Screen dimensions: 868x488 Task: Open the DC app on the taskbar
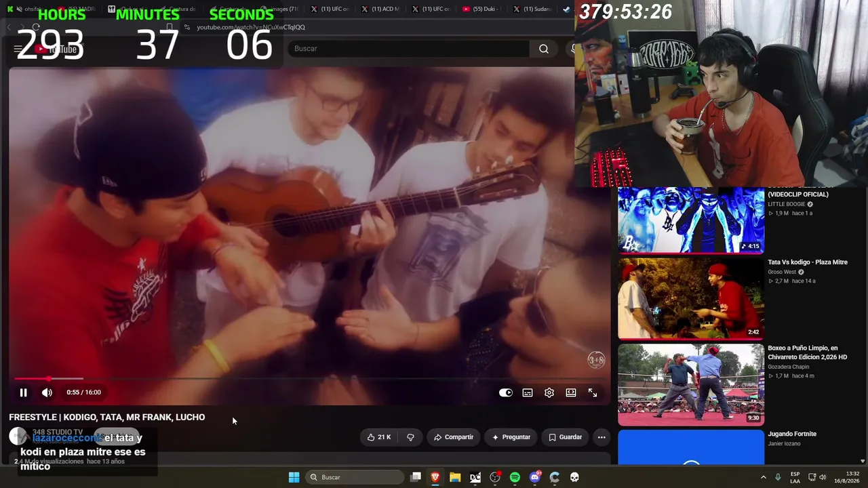pyautogui.click(x=475, y=477)
